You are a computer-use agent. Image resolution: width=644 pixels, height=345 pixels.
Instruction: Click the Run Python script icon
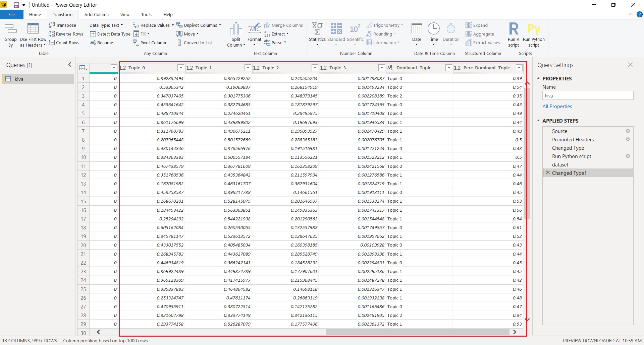[x=533, y=29]
